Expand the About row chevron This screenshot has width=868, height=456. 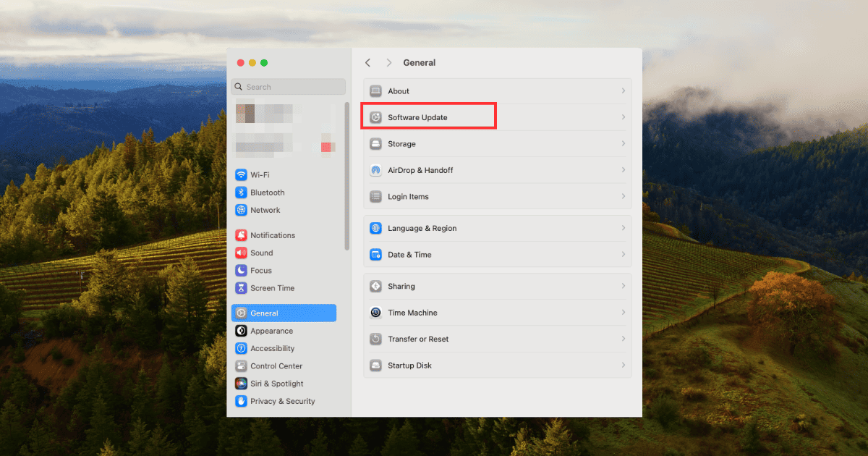pyautogui.click(x=623, y=91)
